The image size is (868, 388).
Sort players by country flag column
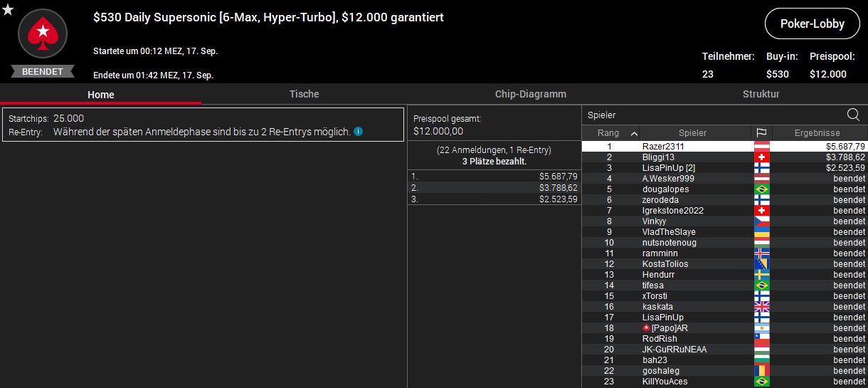pos(761,133)
